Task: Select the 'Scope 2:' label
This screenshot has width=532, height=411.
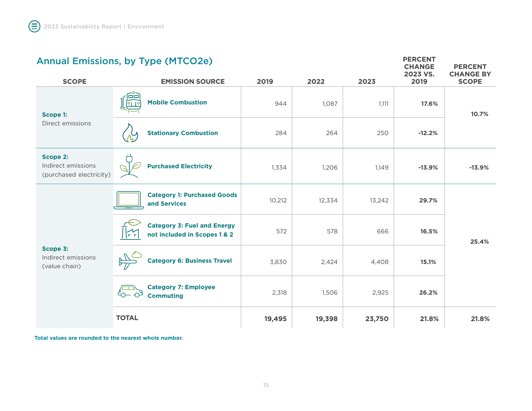Action: 55,157
